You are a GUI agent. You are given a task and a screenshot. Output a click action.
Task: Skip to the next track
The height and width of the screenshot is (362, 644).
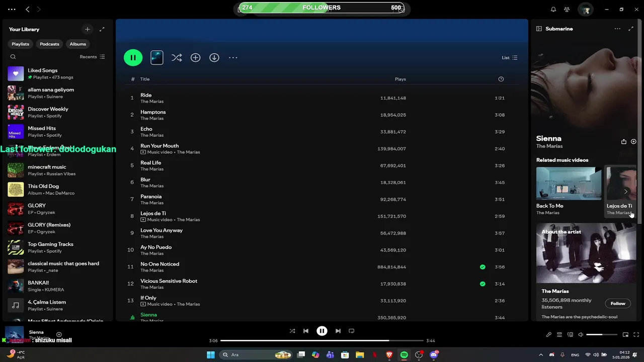pyautogui.click(x=338, y=331)
